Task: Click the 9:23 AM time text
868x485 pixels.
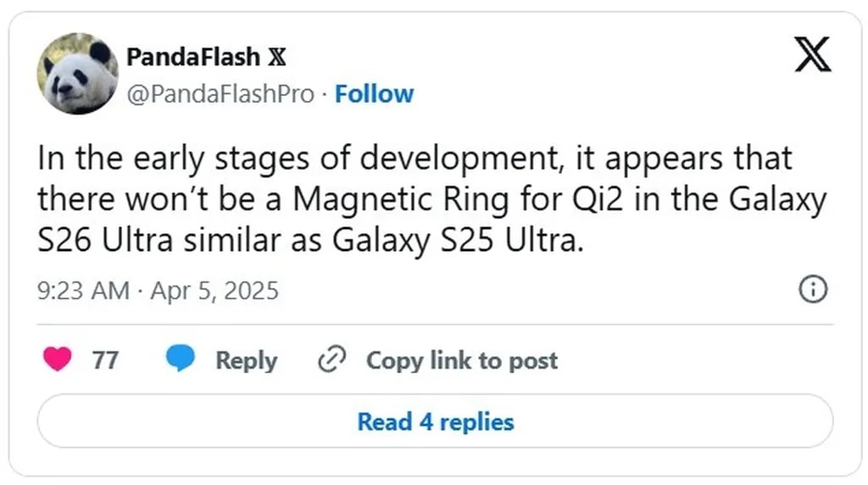Action: click(83, 291)
